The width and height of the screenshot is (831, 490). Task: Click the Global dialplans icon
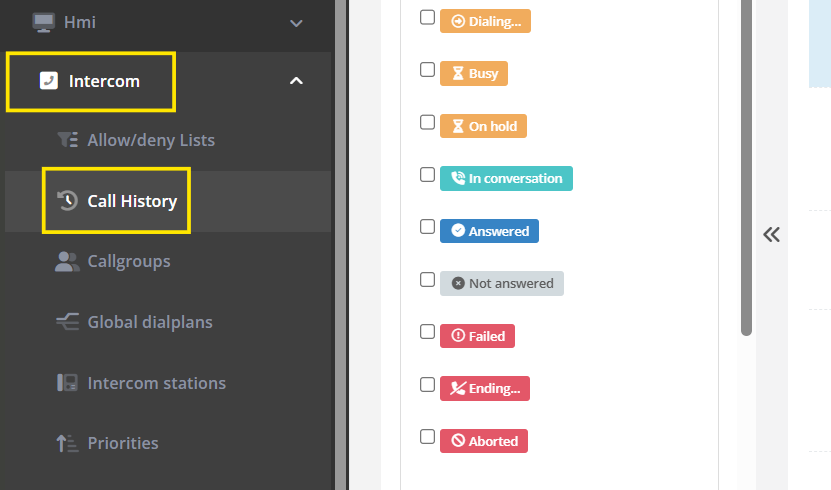67,322
